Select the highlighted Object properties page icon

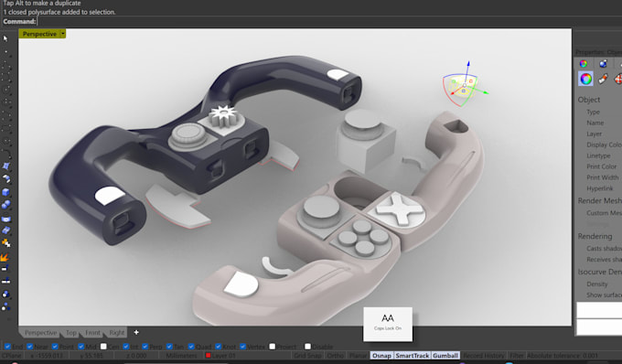click(x=586, y=79)
